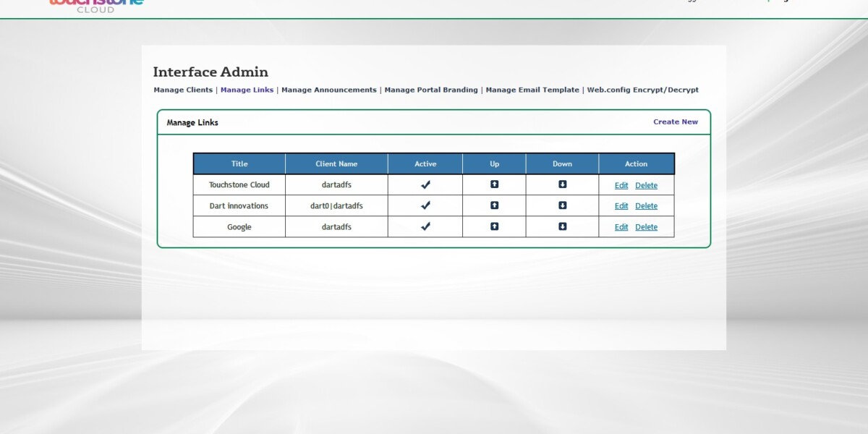Move the Google link down
This screenshot has height=434, width=868.
click(x=562, y=226)
